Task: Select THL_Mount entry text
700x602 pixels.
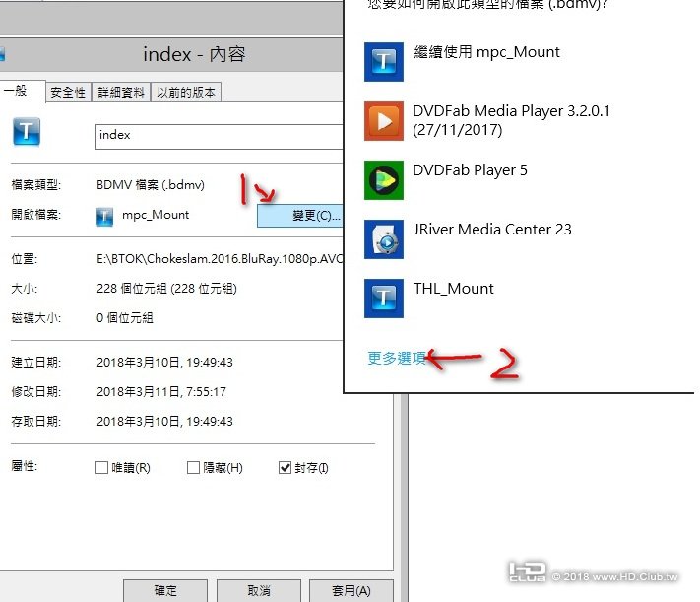Action: [454, 289]
